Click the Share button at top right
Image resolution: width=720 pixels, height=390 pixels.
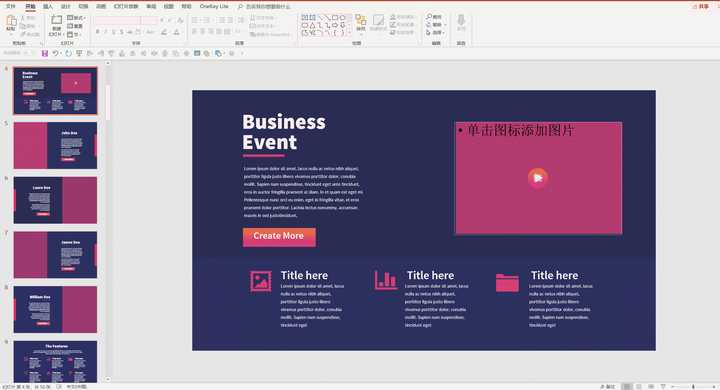(701, 6)
